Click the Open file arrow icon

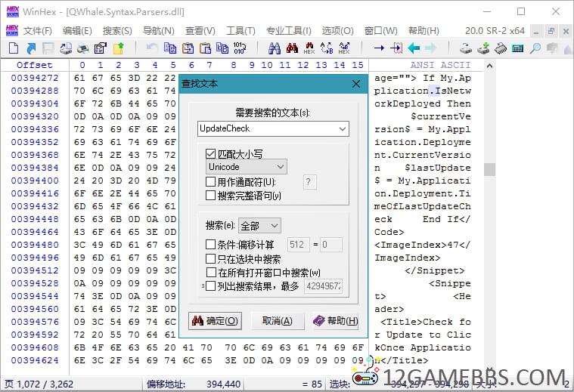[x=31, y=48]
